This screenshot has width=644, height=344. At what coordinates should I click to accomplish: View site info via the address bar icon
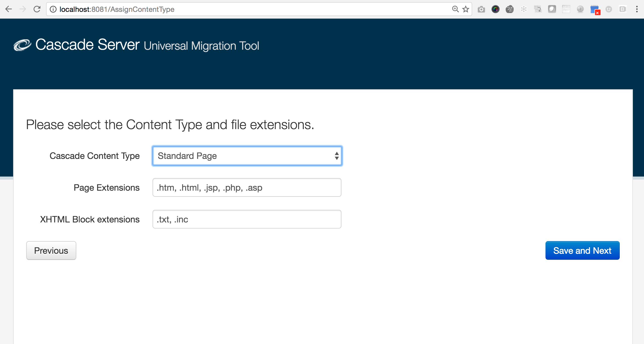click(53, 9)
